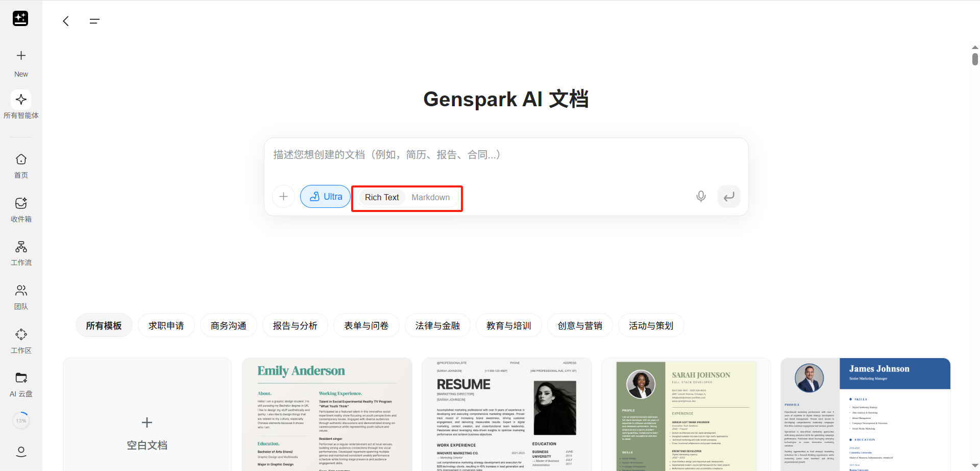Click the back arrow chevron
The height and width of the screenshot is (471, 980).
click(x=66, y=21)
